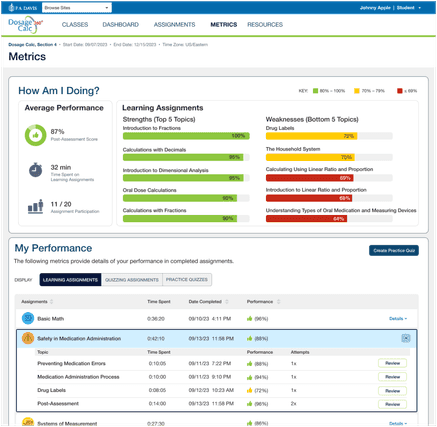This screenshot has height=427, width=437.
Task: Click thumbs-up icon for Medication Administration Process
Action: tap(249, 377)
